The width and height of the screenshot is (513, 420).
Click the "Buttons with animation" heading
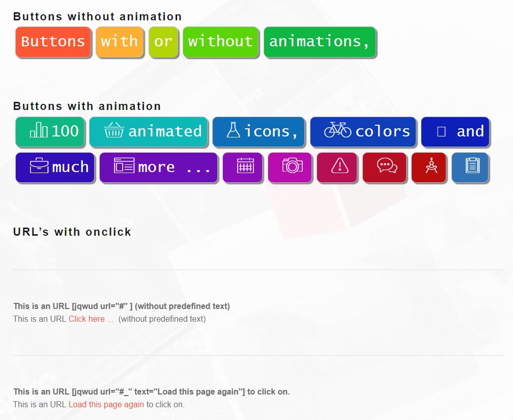[87, 106]
